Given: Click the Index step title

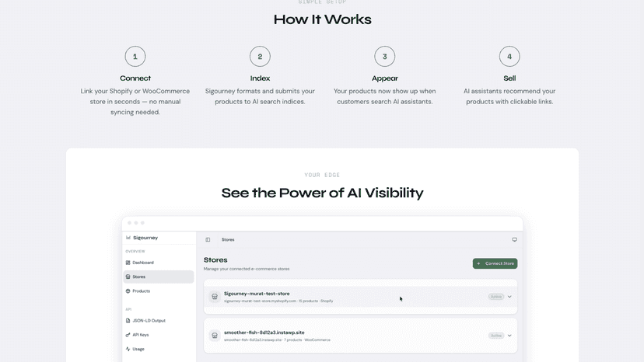Looking at the screenshot, I should (260, 78).
